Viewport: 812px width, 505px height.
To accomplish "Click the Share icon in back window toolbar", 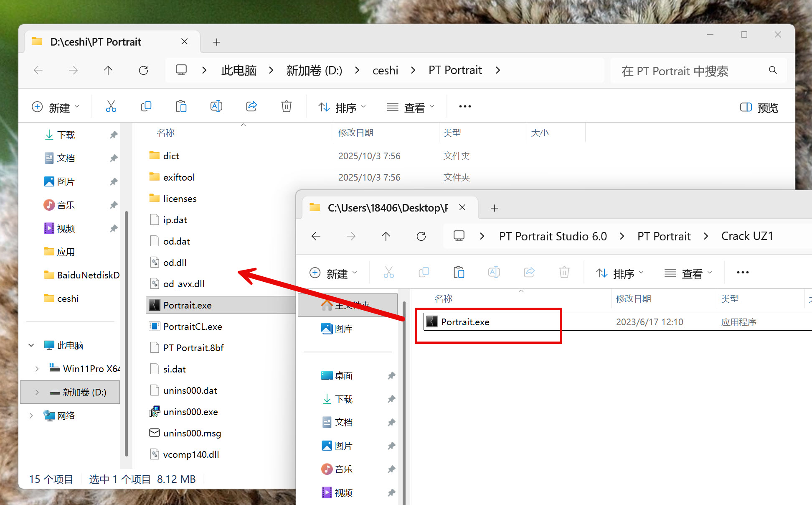I will 251,107.
